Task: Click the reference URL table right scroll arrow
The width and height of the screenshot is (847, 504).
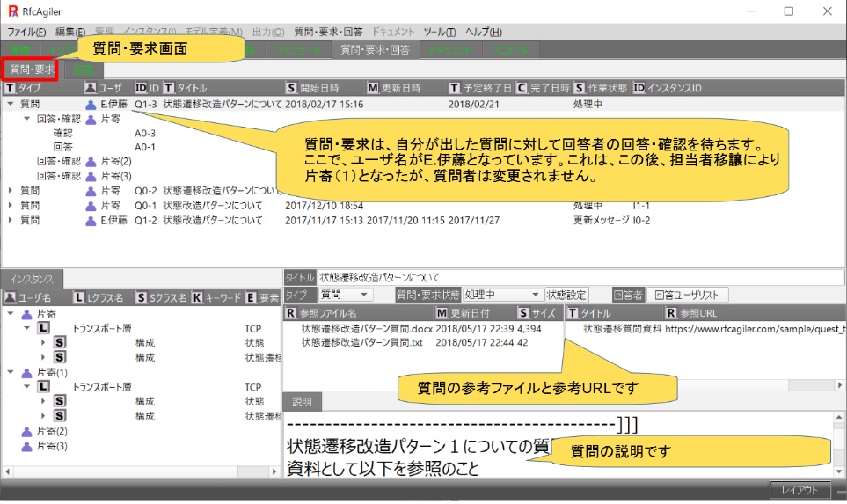Action: pos(839,385)
